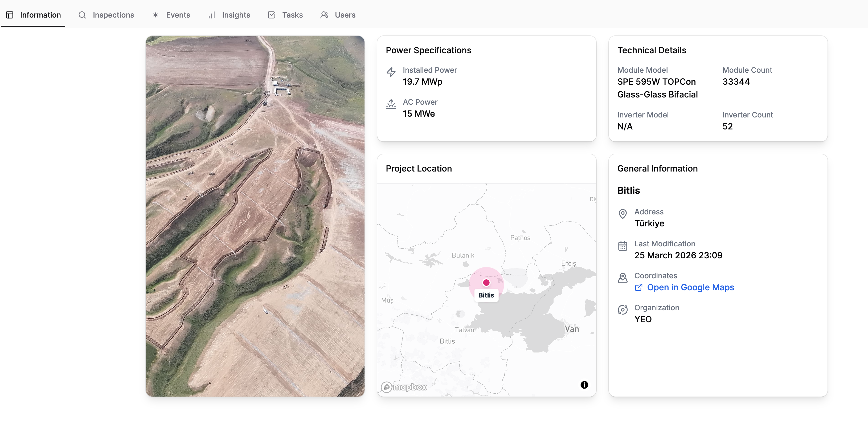The image size is (868, 432).
Task: Click the Tasks checkmark icon
Action: [272, 15]
